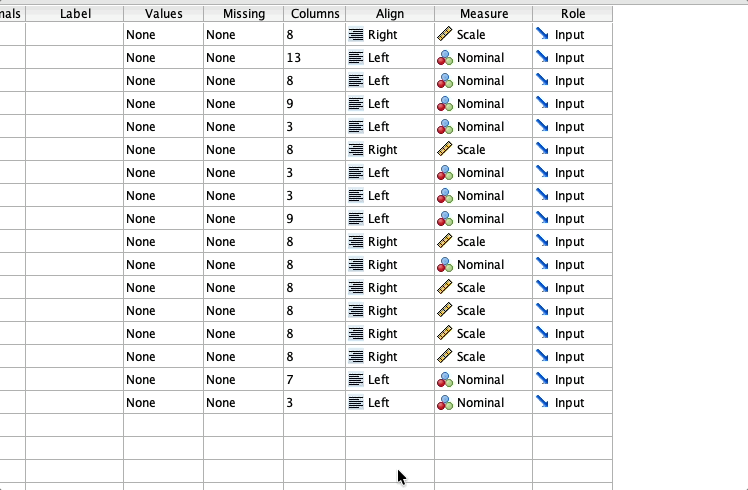The width and height of the screenshot is (748, 490).
Task: Click the Input arrow icon in the width-13 row
Action: (x=542, y=57)
